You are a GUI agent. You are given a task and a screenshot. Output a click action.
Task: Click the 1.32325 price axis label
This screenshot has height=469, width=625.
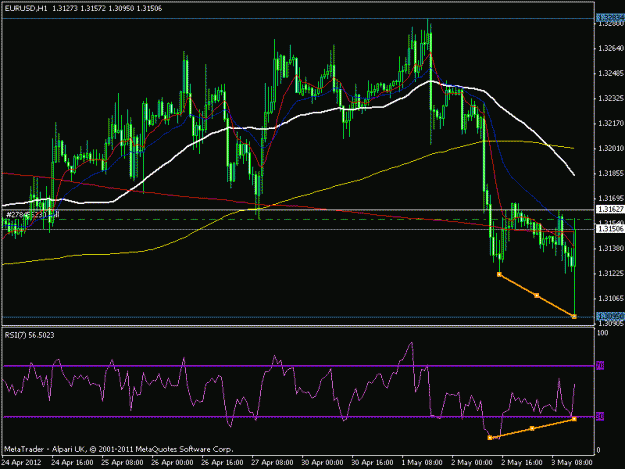coord(611,98)
